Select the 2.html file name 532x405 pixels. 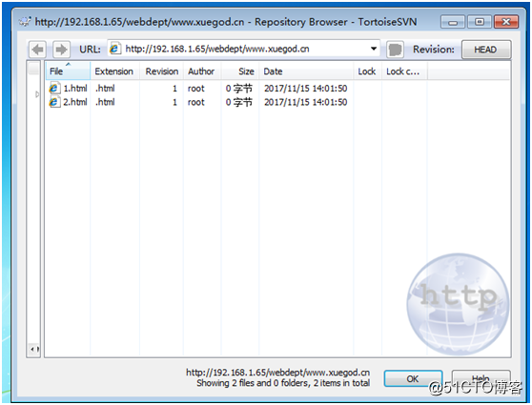pos(75,102)
